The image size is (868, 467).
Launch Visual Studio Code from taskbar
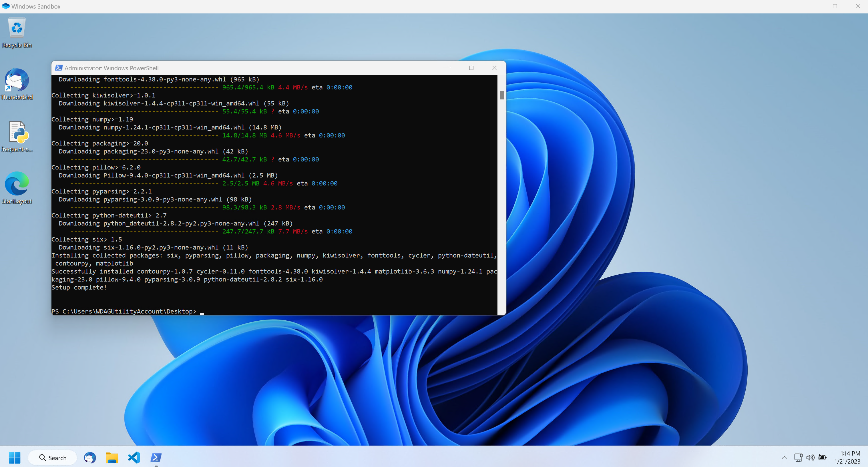tap(134, 457)
